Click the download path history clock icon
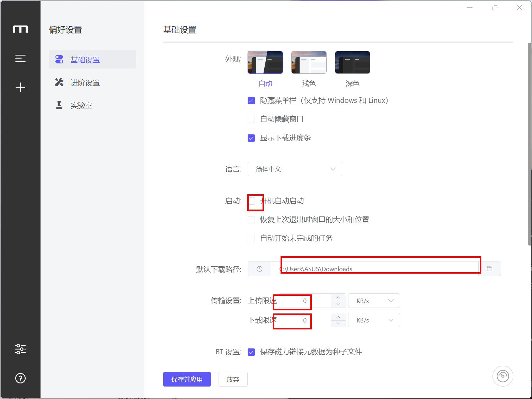The height and width of the screenshot is (399, 532). [259, 269]
